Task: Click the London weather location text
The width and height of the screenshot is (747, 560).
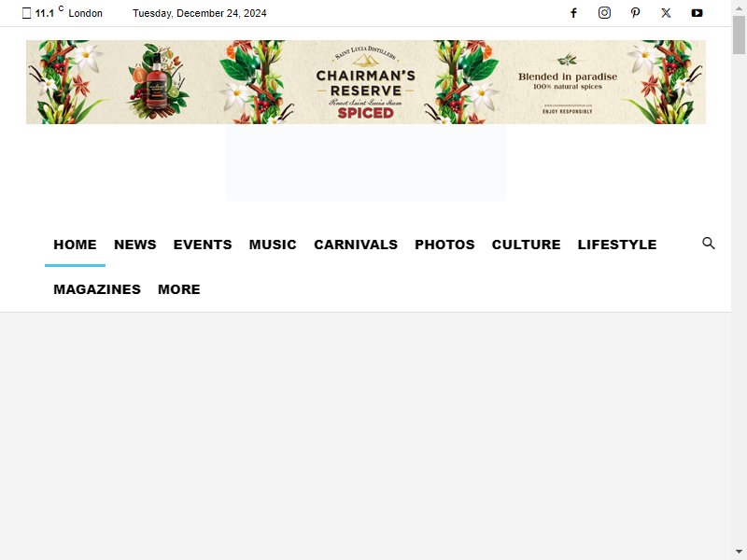Action: pos(85,13)
